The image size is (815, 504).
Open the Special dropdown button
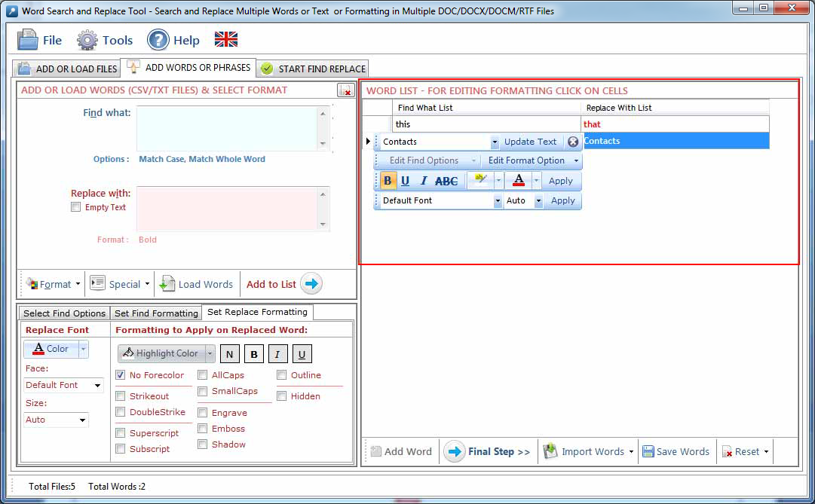[120, 284]
